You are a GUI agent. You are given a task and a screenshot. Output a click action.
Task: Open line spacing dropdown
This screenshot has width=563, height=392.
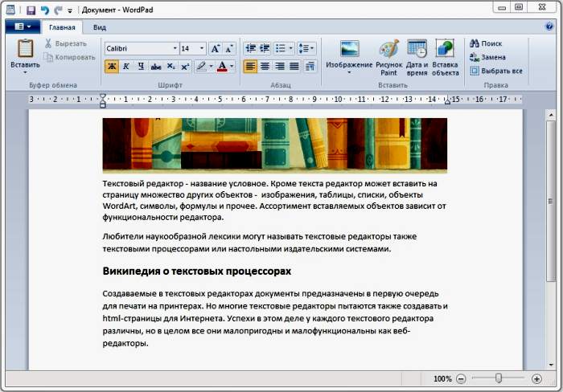[x=306, y=48]
